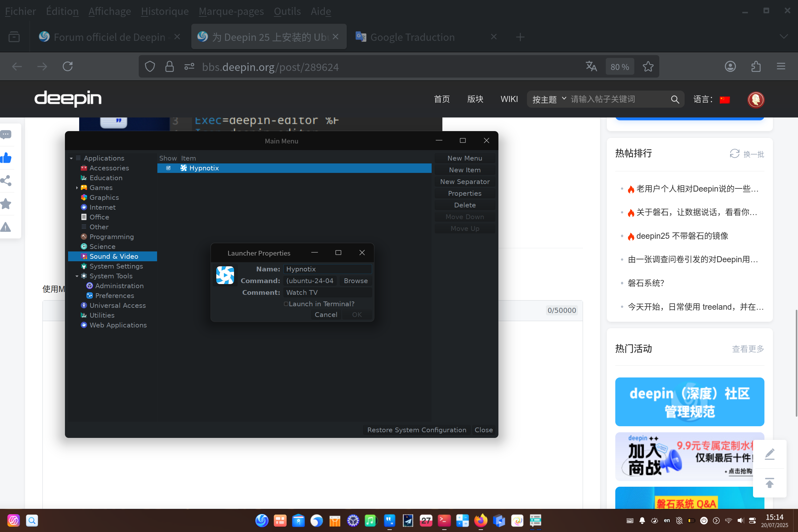Like the post with thumbs-up icon
Screen dimensions: 798x532
[6, 158]
